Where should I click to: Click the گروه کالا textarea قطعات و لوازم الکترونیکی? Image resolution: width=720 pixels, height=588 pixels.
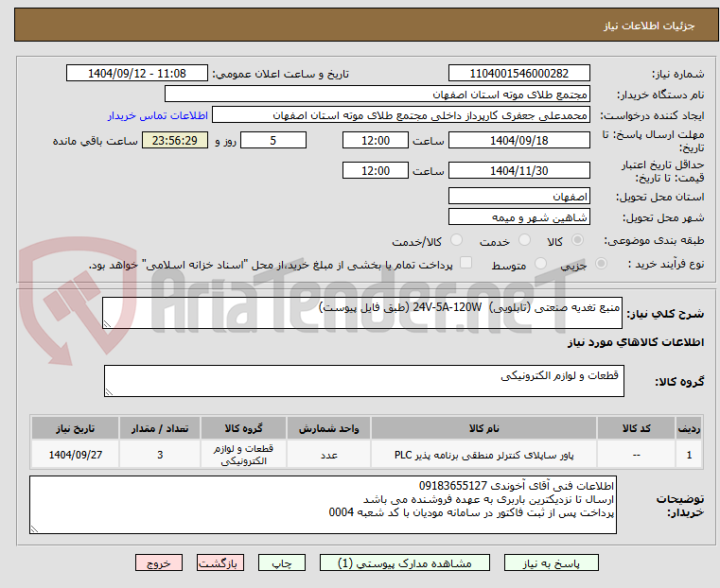[x=363, y=381]
